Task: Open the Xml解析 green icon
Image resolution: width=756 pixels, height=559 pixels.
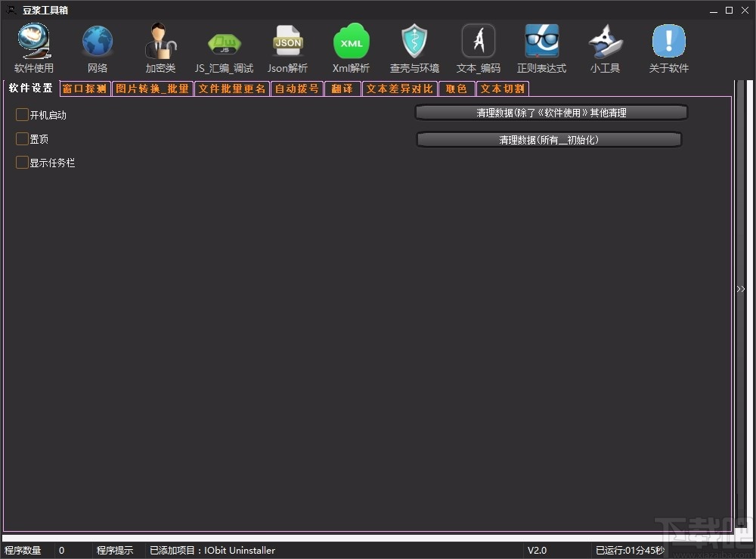Action: click(x=351, y=48)
